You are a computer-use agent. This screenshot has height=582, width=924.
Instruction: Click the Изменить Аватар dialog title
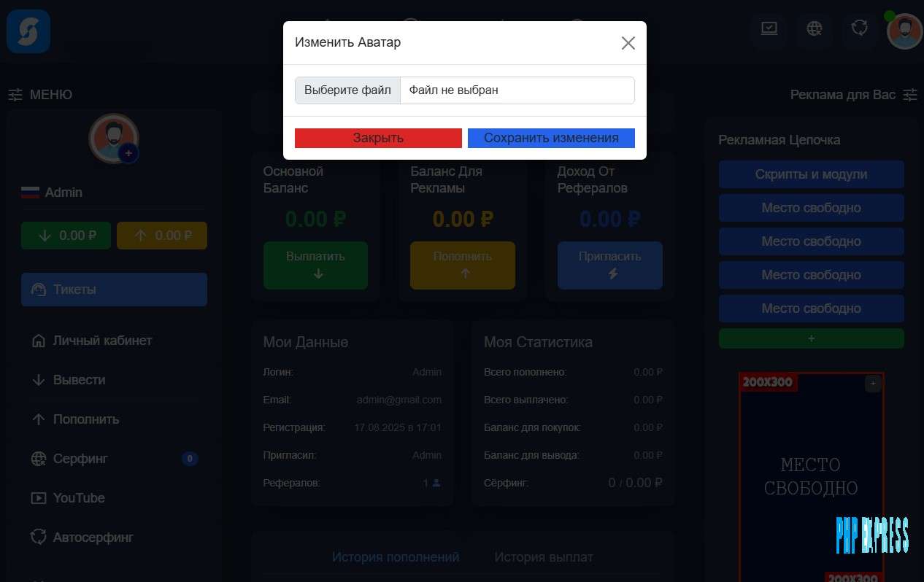(x=348, y=42)
